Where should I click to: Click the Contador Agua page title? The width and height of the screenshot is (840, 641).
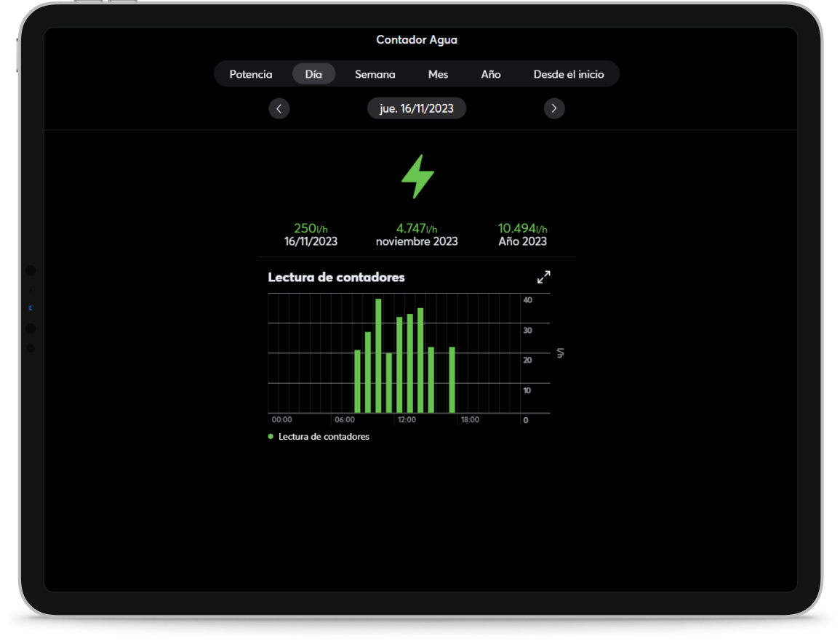(417, 40)
